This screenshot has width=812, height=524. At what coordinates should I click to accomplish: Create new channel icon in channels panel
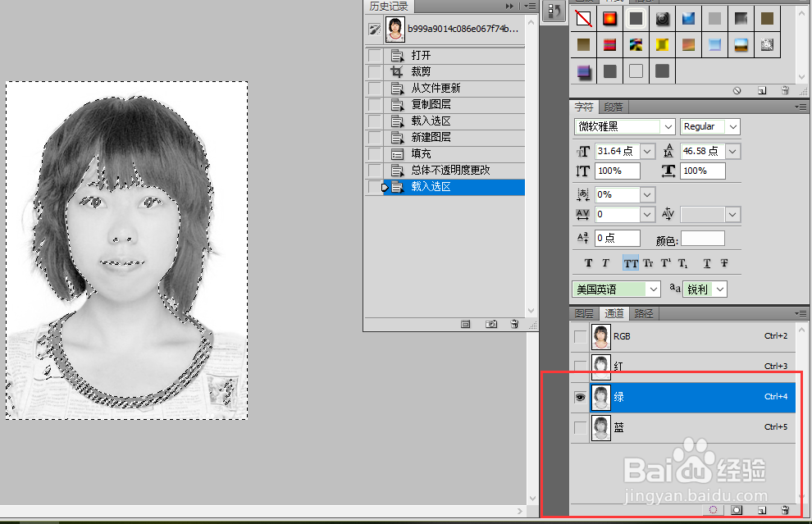[x=762, y=510]
